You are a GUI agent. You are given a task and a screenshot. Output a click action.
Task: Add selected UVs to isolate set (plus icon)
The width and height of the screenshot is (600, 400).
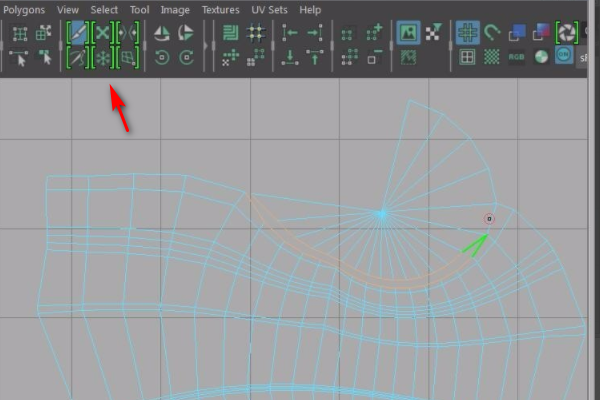coord(374,33)
